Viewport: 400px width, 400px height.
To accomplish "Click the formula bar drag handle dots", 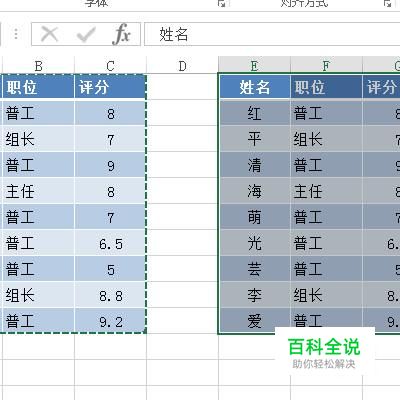I will (x=16, y=34).
